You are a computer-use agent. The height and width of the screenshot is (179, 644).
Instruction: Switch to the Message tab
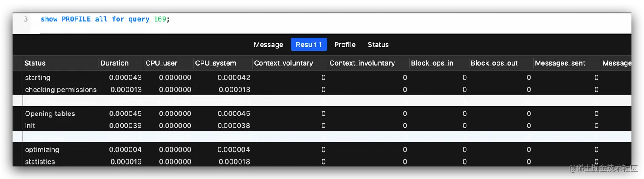click(268, 45)
